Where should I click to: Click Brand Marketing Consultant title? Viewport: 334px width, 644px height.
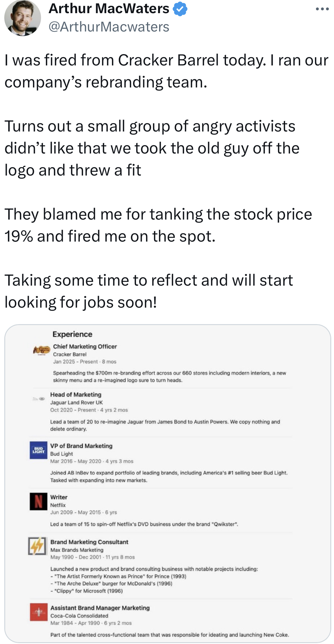tap(89, 542)
